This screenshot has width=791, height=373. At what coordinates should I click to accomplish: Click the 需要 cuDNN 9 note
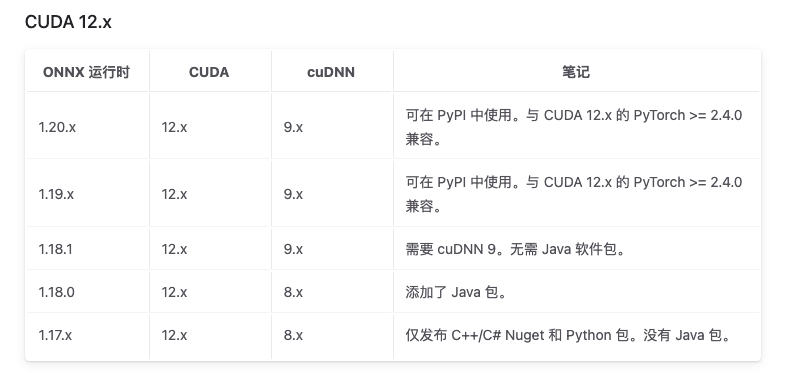tap(515, 249)
